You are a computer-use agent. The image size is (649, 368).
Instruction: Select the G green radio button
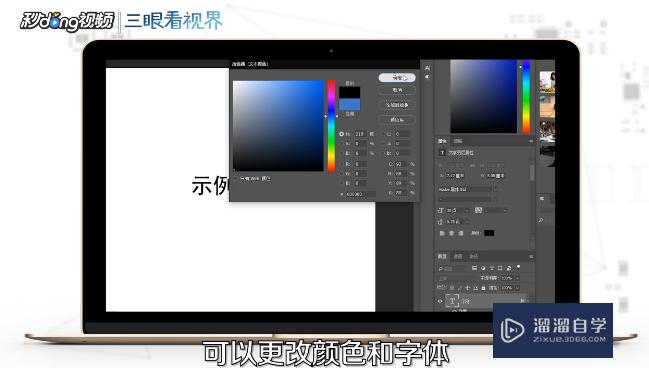[341, 173]
